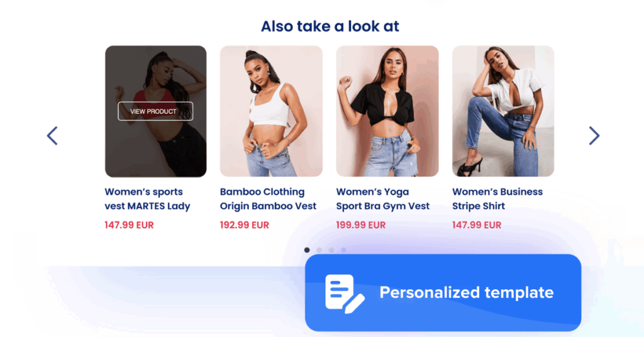The height and width of the screenshot is (337, 644).
Task: Open Bamboo Clothing Origin Bamboo Vest link
Action: [x=268, y=199]
